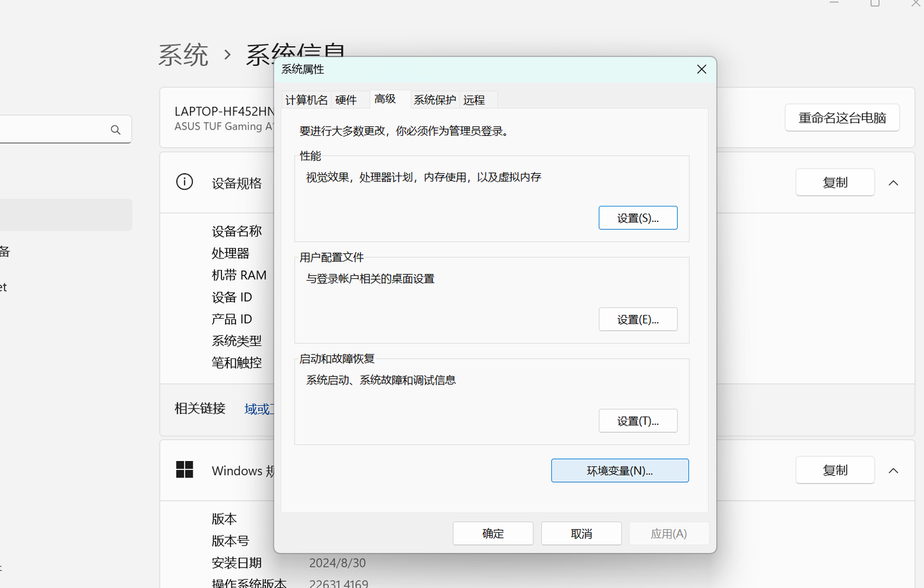
Task: Click 设置(S) under the 性能 section
Action: click(x=638, y=217)
